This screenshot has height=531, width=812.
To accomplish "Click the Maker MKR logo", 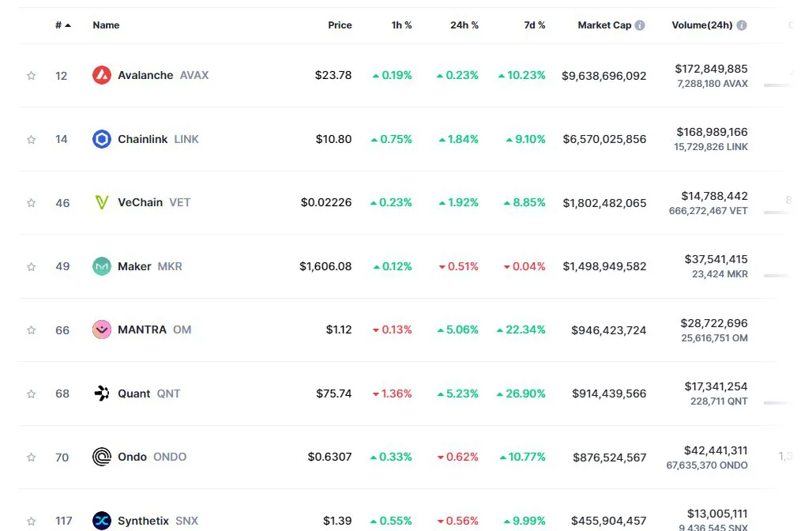I will point(101,266).
